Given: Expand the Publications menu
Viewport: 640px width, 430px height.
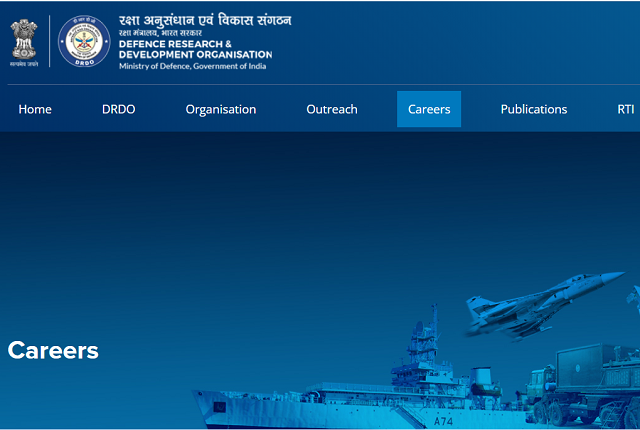Looking at the screenshot, I should [534, 110].
